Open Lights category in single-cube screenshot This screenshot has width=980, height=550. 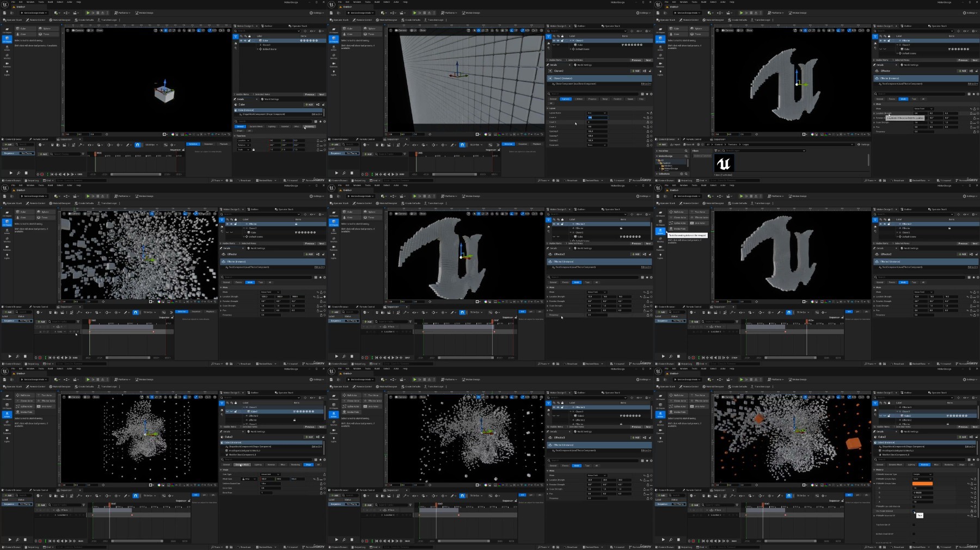[7, 73]
